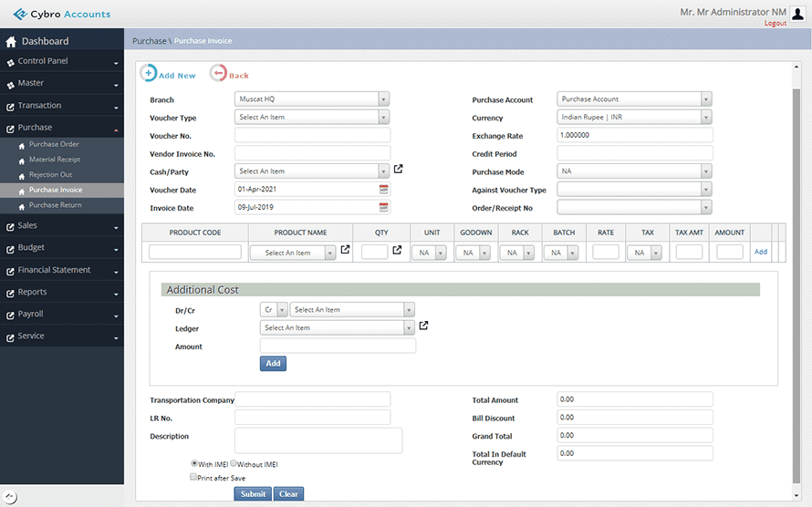Click popup icon next to QTY field
812x507 pixels.
coord(397,250)
